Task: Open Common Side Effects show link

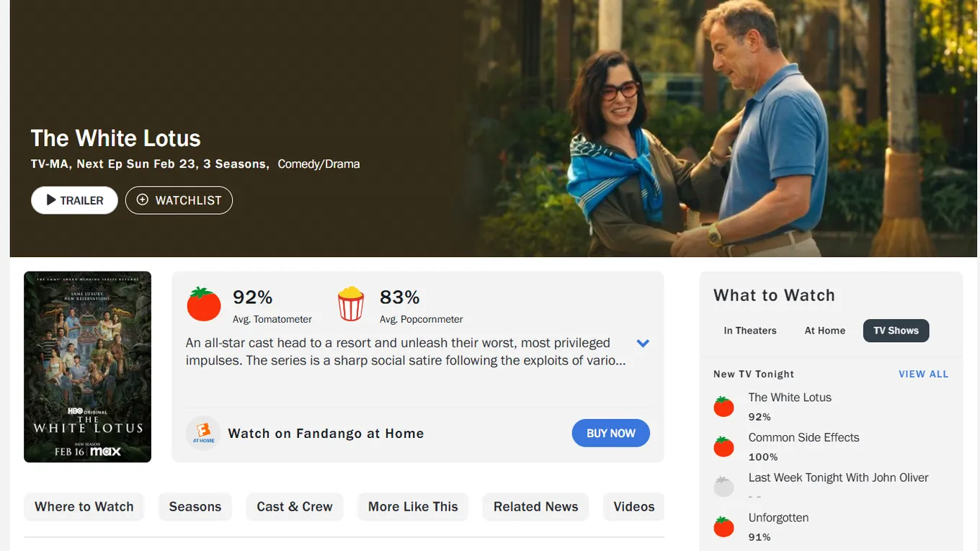Action: pos(803,437)
